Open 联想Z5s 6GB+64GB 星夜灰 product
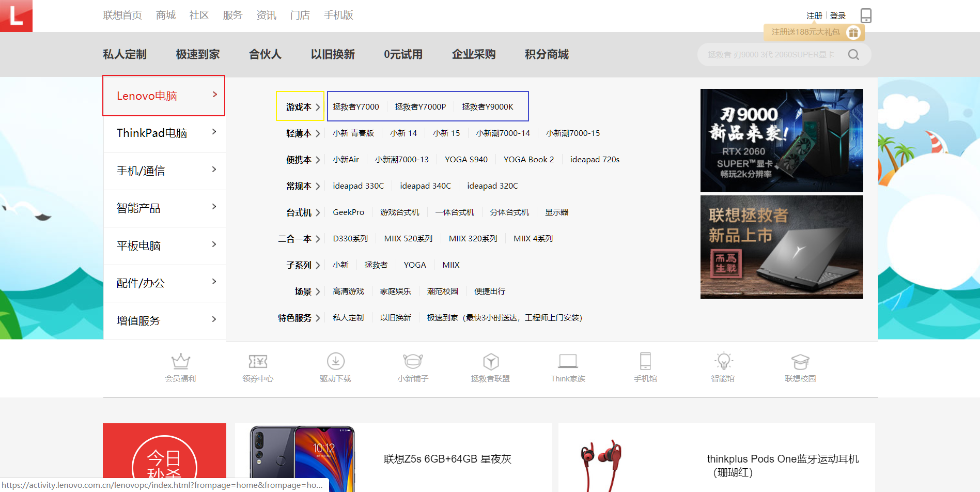This screenshot has width=980, height=492. pos(393,457)
